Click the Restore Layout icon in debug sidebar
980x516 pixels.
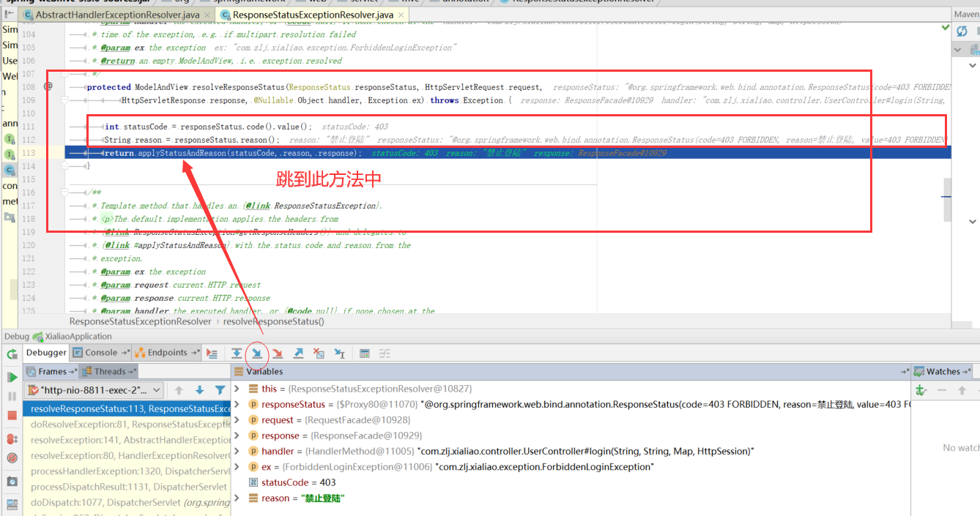12,504
